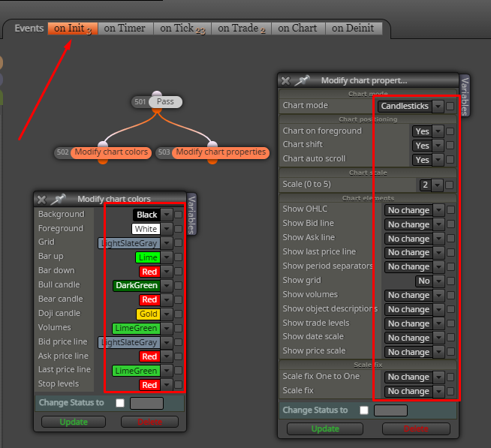491x448 pixels.
Task: Pin the Modify chart properties panel
Action: click(302, 80)
